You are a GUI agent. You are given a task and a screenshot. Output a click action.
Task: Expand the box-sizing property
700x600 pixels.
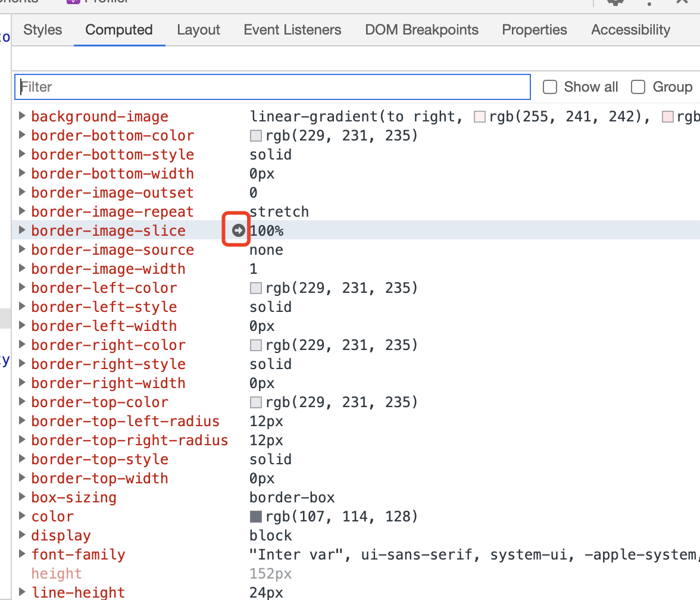(21, 498)
